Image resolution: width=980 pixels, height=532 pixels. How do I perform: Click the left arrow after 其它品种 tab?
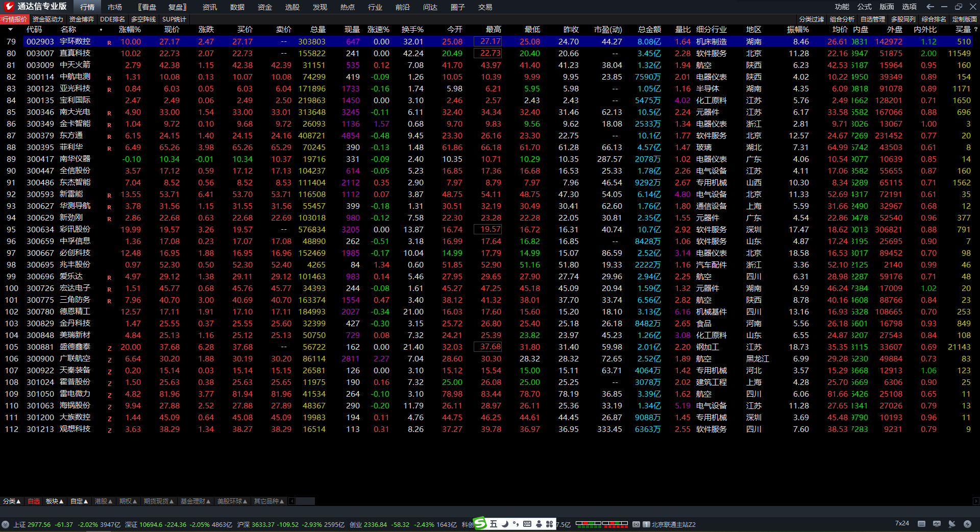tap(291, 501)
